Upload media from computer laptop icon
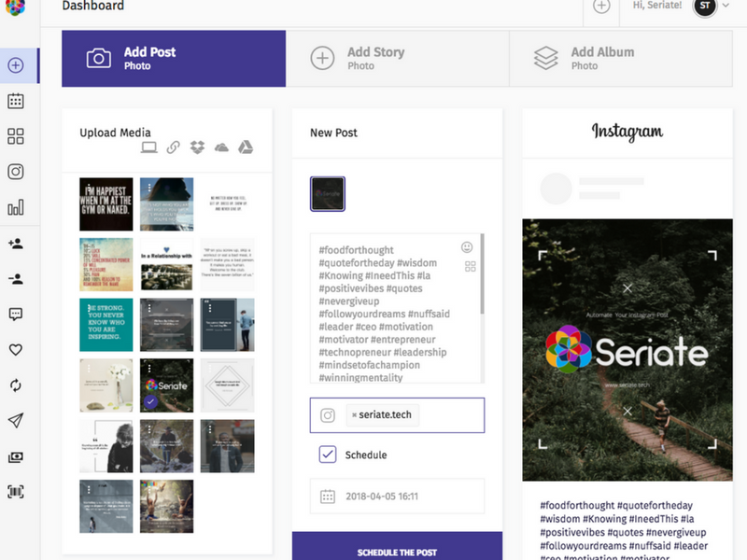This screenshot has width=747, height=560. click(149, 147)
